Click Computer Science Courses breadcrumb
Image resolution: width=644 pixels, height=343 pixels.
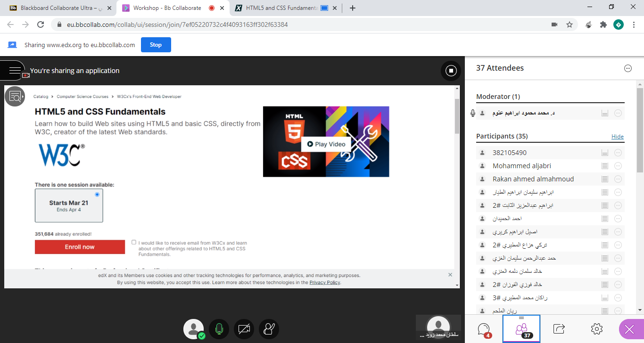pyautogui.click(x=83, y=97)
